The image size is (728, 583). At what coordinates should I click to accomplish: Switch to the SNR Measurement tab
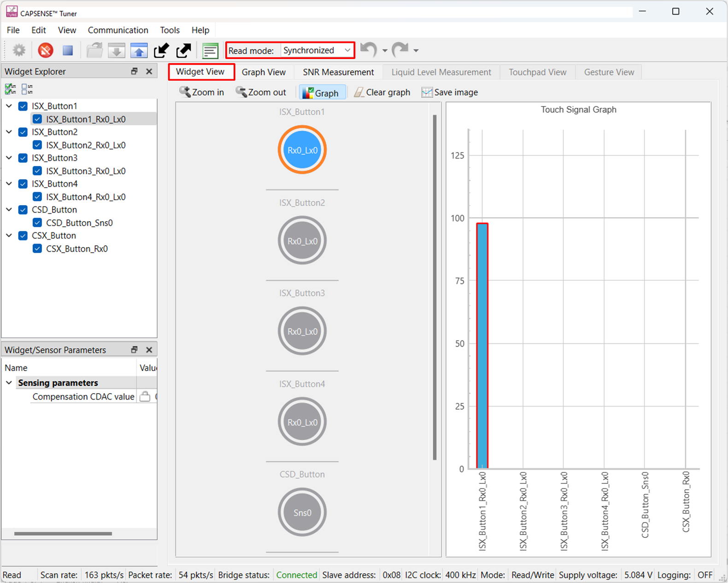[338, 72]
